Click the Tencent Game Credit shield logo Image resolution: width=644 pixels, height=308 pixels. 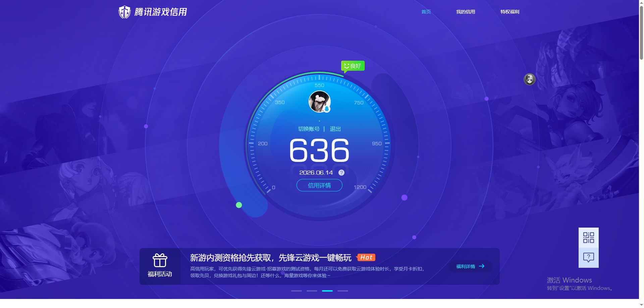pos(124,12)
